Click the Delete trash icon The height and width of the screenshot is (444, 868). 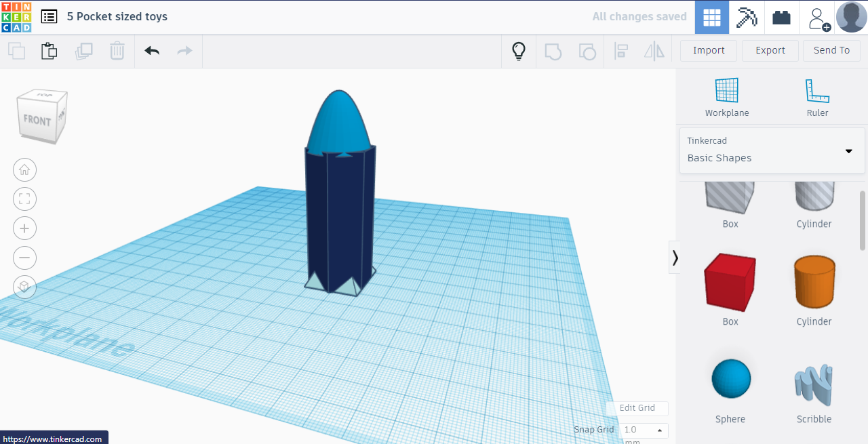click(117, 50)
